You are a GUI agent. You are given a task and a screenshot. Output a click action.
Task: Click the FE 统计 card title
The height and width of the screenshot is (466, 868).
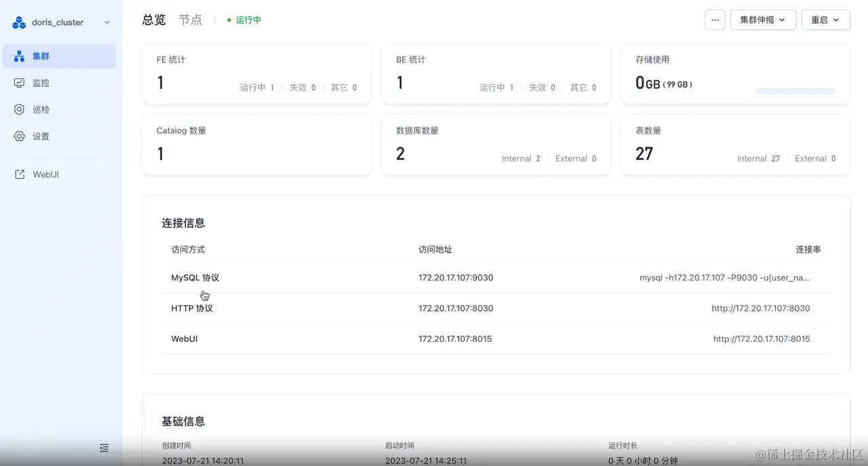(171, 60)
